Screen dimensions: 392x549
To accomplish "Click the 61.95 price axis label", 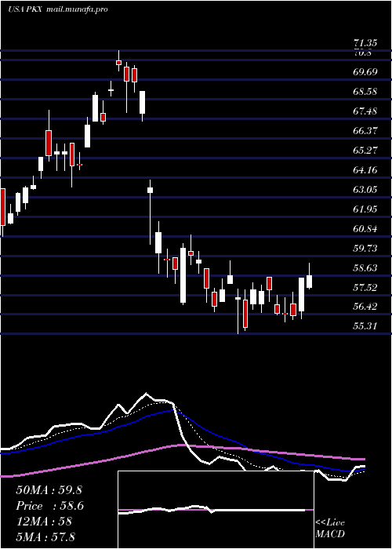I will point(365,209).
